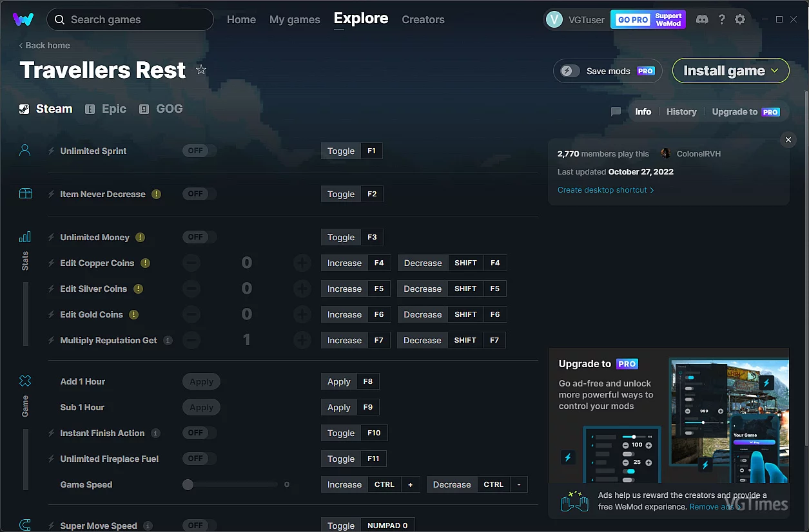The image size is (809, 532).
Task: Toggle Unlimited Sprint switch on
Action: point(199,151)
